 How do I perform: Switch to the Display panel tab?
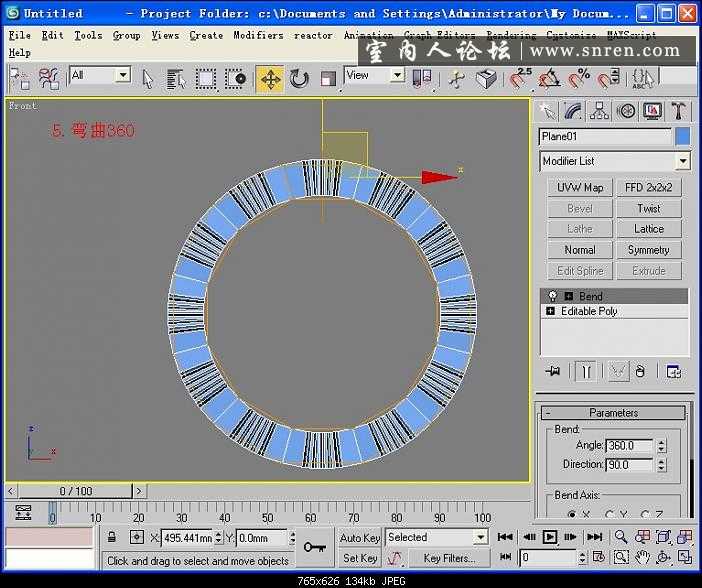pos(652,111)
